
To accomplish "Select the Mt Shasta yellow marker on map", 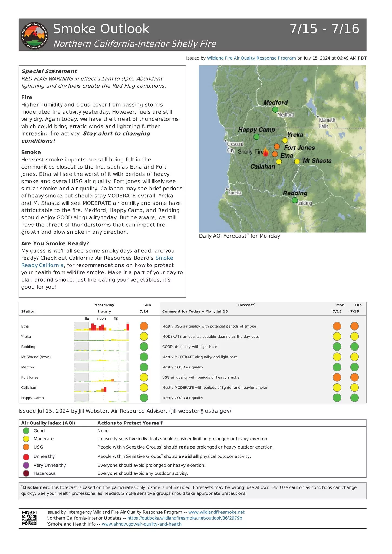I will pyautogui.click(x=297, y=161).
